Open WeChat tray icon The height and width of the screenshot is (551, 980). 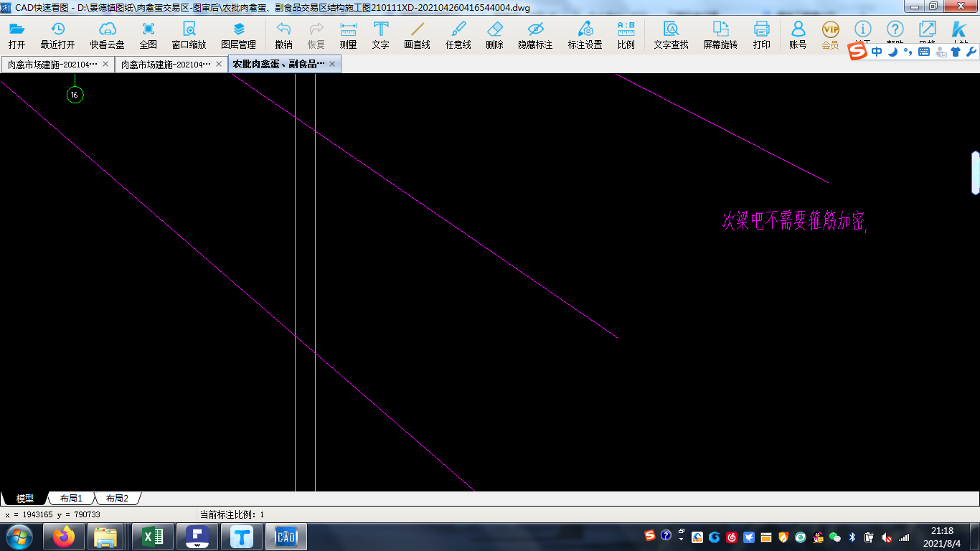[834, 537]
